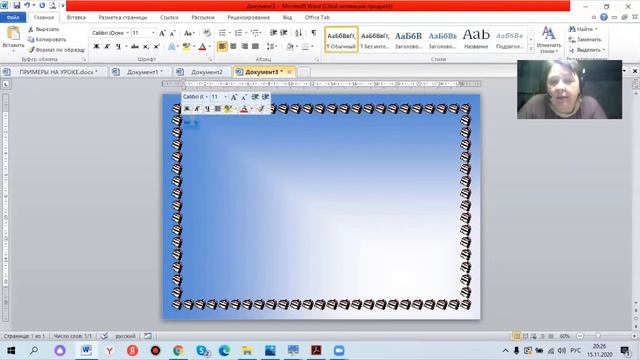The image size is (640, 360).
Task: Click Заменить (Replace) button
Action: click(x=585, y=40)
